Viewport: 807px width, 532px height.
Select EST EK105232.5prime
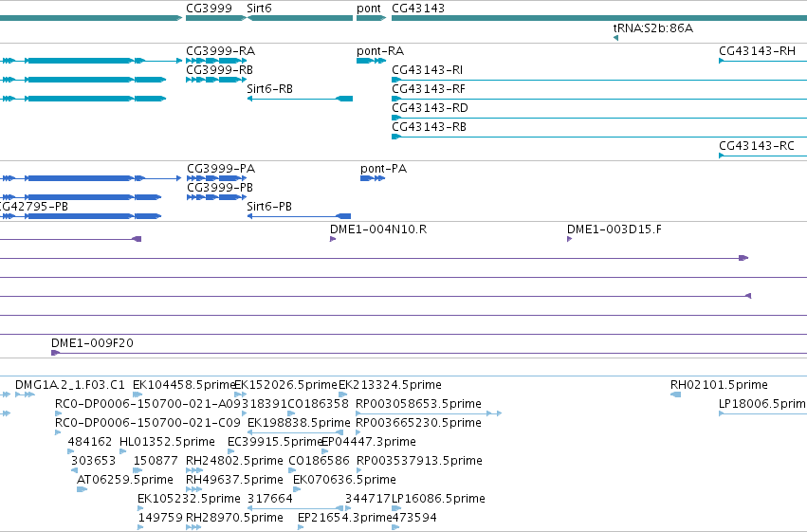tap(189, 499)
